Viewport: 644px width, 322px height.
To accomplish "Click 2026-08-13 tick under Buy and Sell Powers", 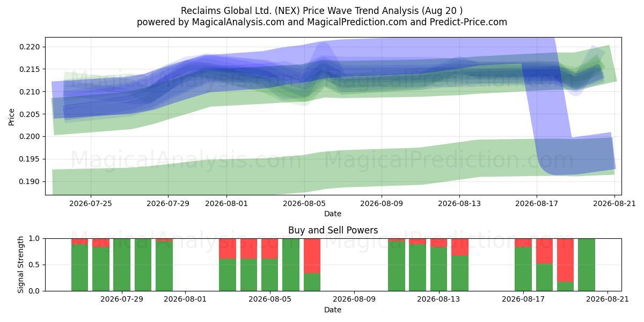I will pyautogui.click(x=438, y=299).
